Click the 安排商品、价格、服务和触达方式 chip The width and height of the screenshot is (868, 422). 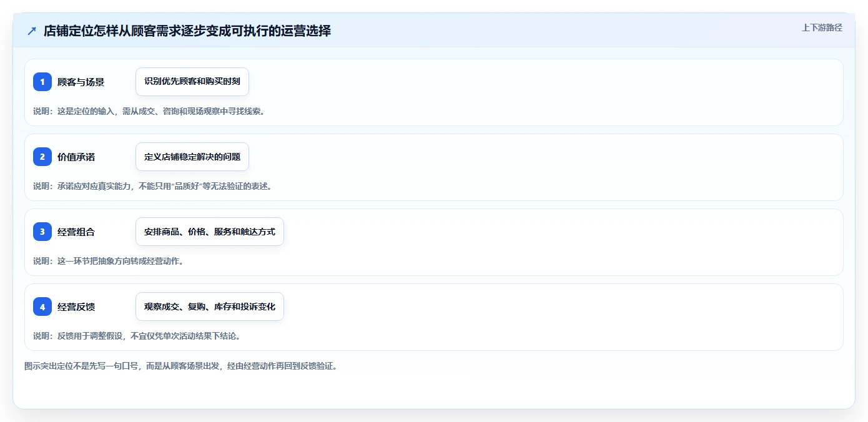click(210, 232)
